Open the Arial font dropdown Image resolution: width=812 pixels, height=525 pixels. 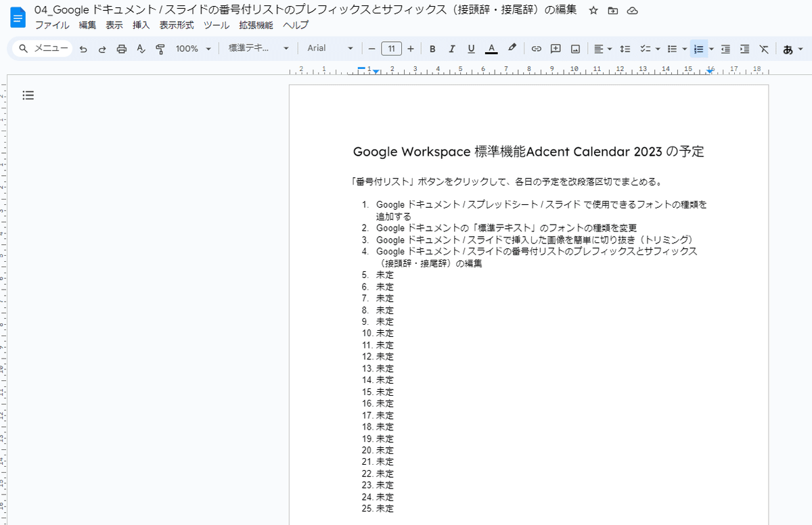tap(330, 49)
